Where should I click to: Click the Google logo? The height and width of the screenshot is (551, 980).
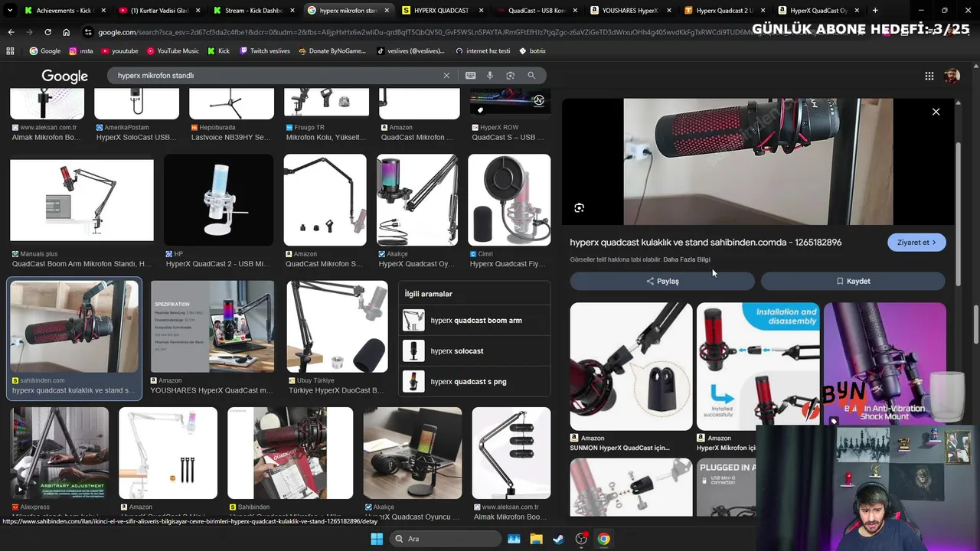65,77
